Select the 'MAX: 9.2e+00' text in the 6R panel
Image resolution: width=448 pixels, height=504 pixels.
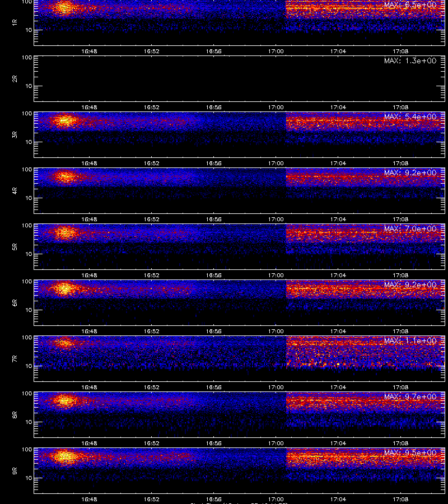tap(410, 285)
